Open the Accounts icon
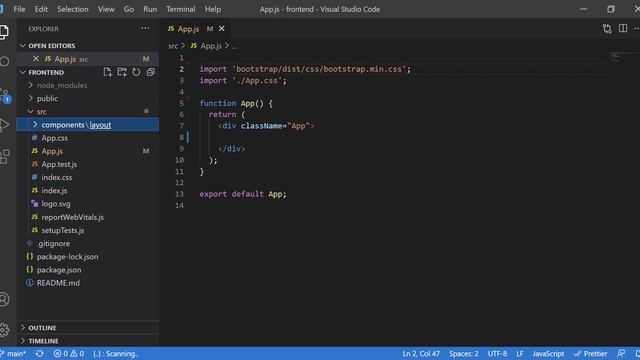Screen dimensions: 640x360 [x=4, y=299]
